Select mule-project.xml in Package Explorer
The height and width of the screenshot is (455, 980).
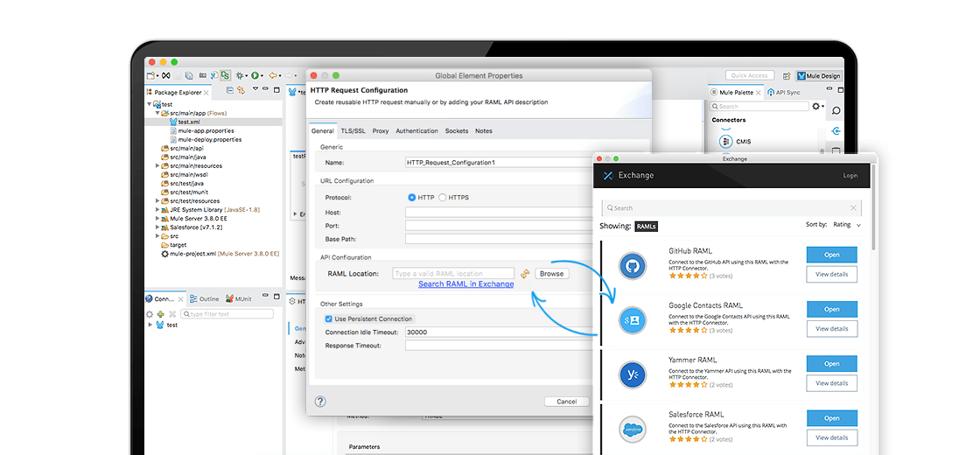click(220, 255)
